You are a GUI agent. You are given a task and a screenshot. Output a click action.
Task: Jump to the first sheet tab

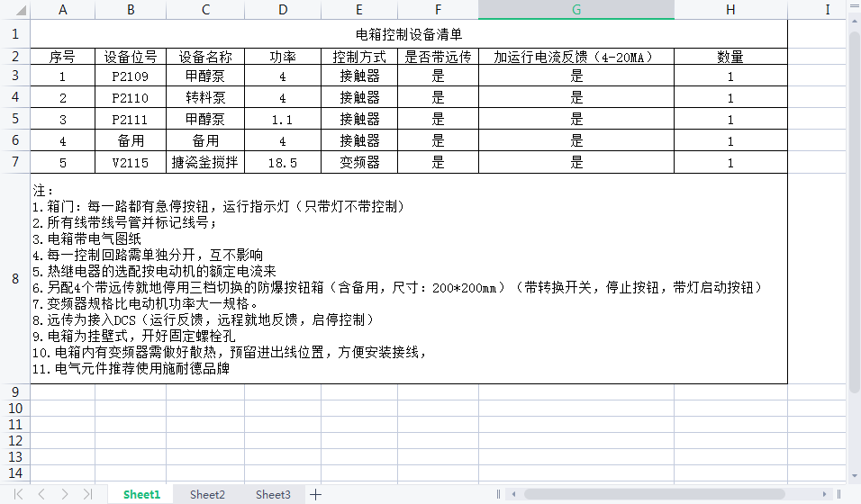(19, 494)
